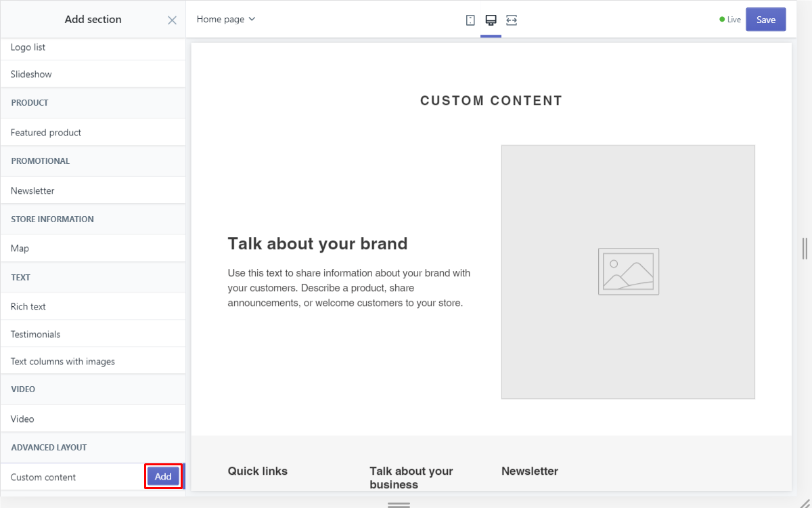
Task: Select the Slideshow section
Action: coord(93,75)
